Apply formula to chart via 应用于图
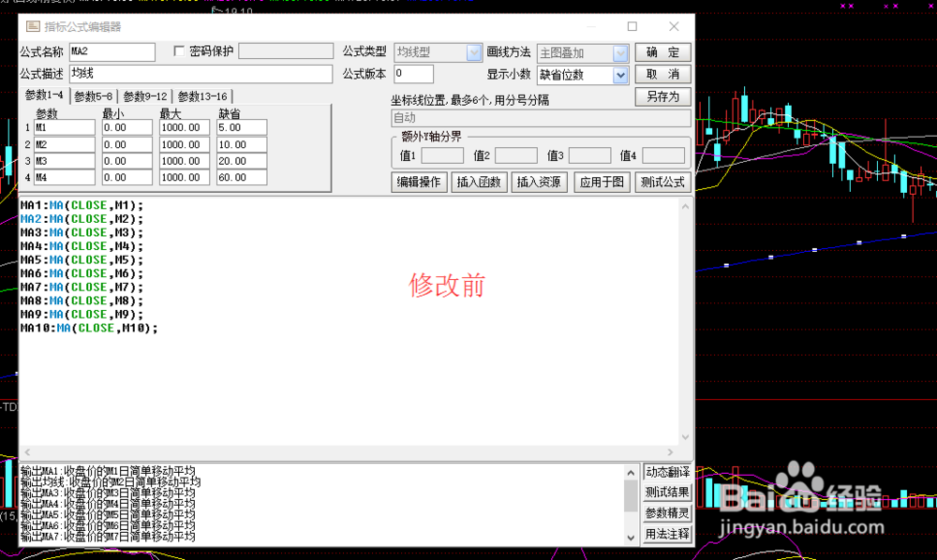The height and width of the screenshot is (560, 937). pyautogui.click(x=601, y=183)
